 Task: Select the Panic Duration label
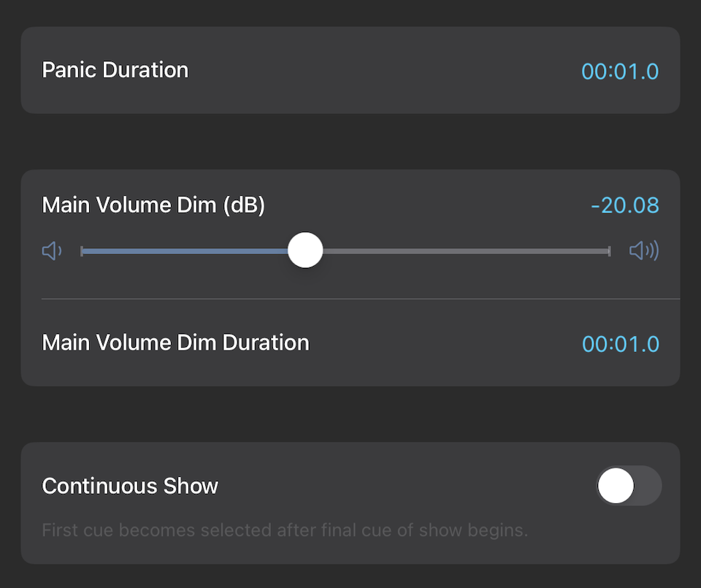[x=115, y=70]
